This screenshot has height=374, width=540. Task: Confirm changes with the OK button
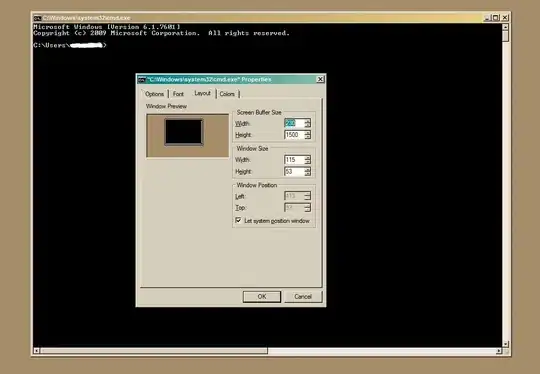point(262,297)
